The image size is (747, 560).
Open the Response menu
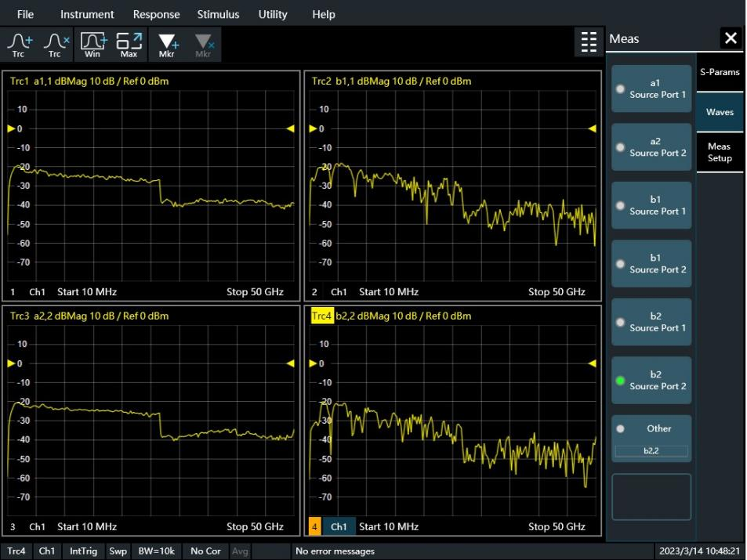coord(156,14)
